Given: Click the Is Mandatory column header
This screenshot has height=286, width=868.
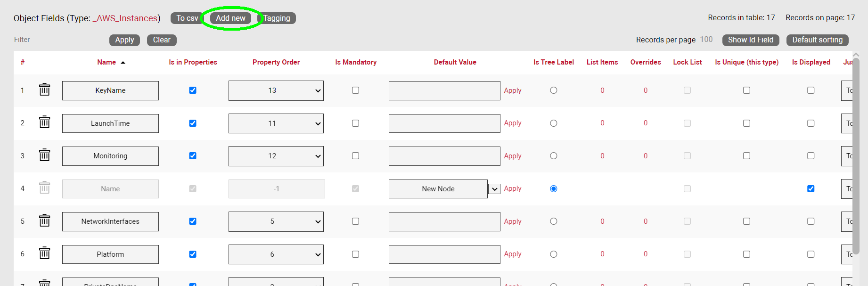Looking at the screenshot, I should (356, 62).
